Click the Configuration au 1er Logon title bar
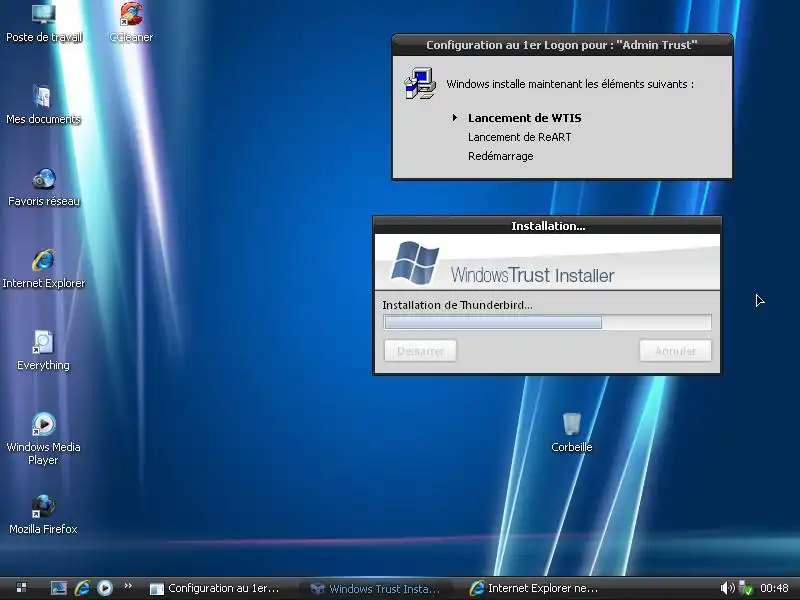Image resolution: width=800 pixels, height=600 pixels. [x=562, y=45]
